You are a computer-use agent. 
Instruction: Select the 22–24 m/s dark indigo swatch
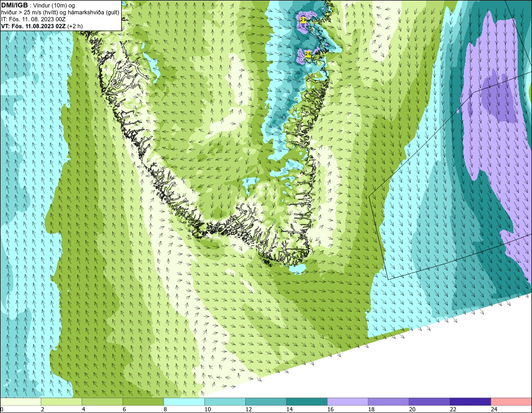coord(470,402)
